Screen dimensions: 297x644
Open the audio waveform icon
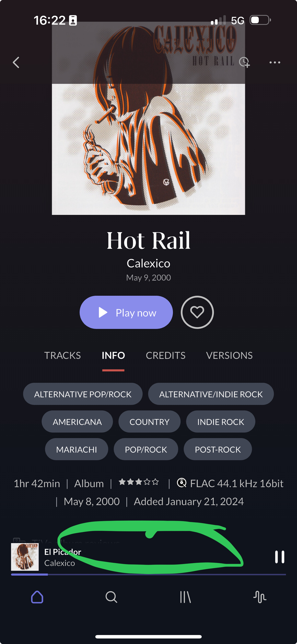coord(259,597)
